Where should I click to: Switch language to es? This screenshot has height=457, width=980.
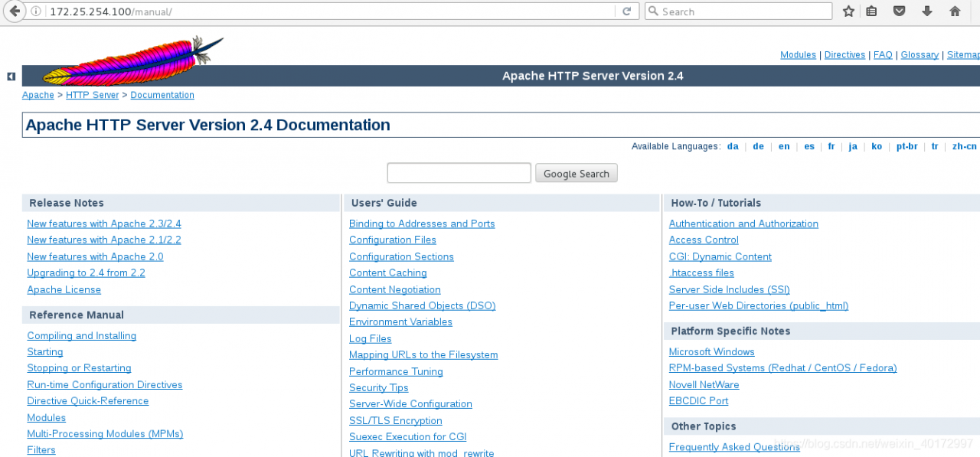[809, 146]
